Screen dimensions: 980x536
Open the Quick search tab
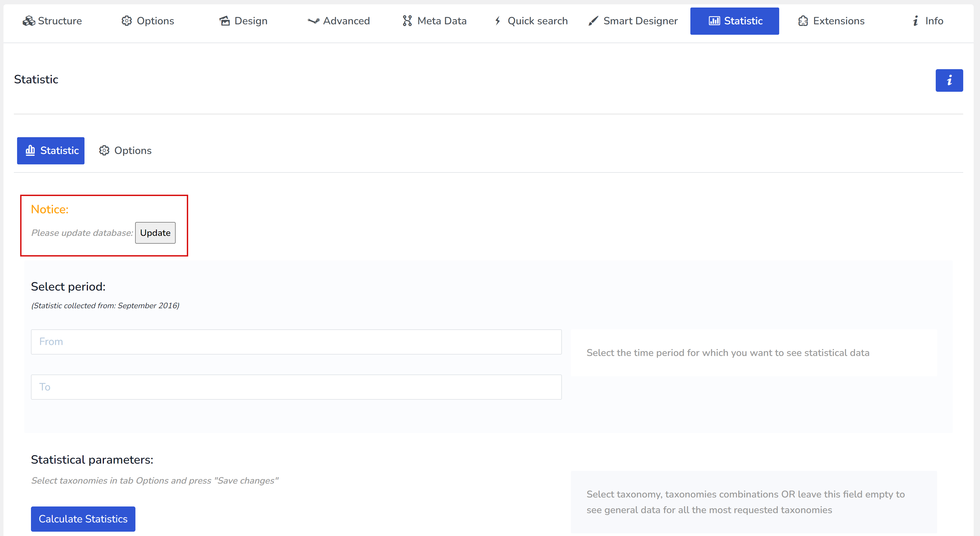click(x=531, y=21)
